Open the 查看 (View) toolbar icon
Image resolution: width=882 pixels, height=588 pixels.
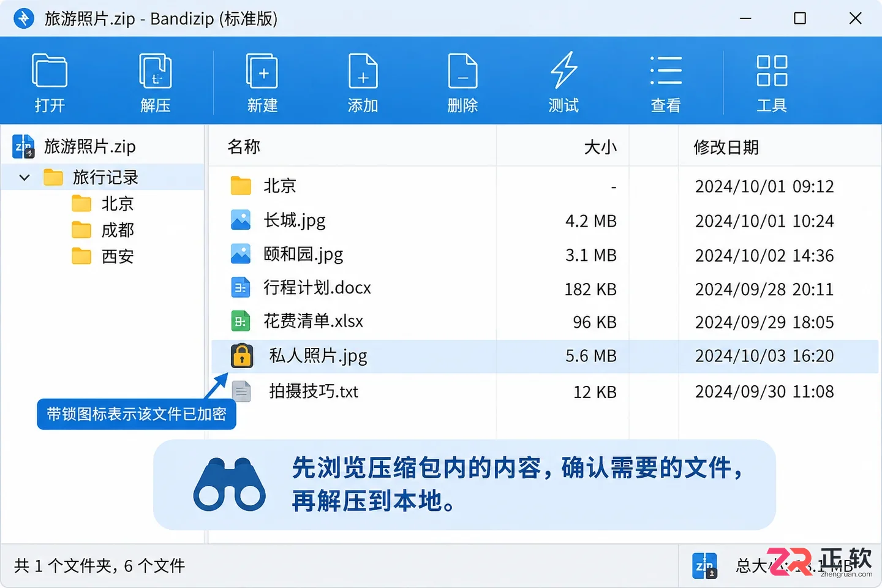[666, 70]
